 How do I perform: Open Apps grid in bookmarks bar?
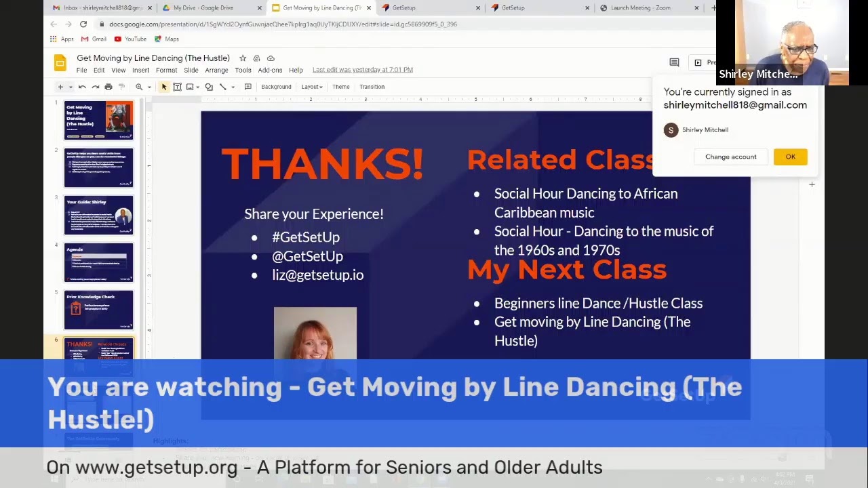62,39
